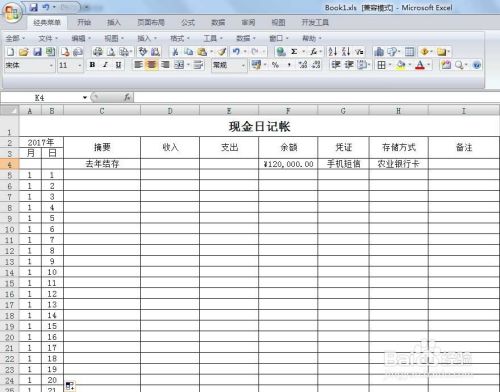
Task: Apply the comma style format
Action: (x=289, y=65)
